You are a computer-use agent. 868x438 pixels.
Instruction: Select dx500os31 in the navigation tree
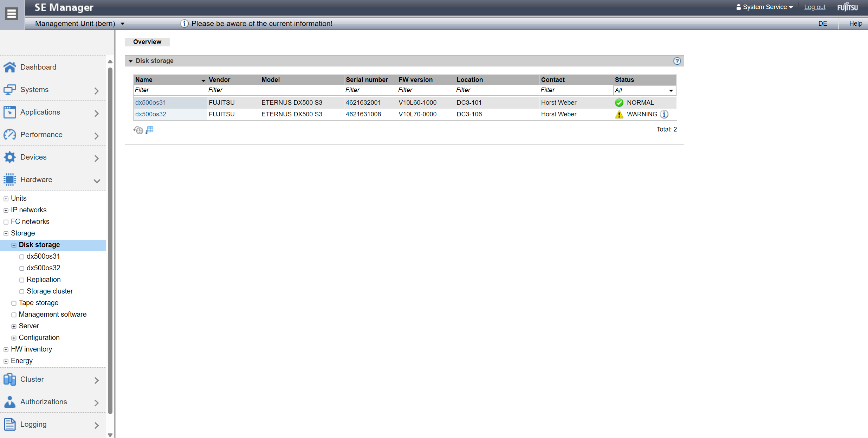pyautogui.click(x=43, y=256)
